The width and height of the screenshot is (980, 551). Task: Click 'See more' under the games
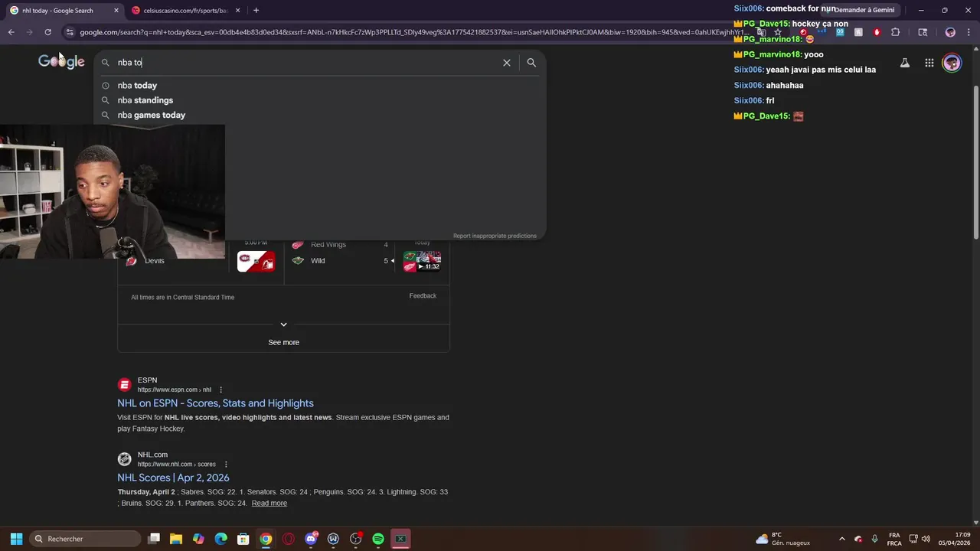(283, 342)
